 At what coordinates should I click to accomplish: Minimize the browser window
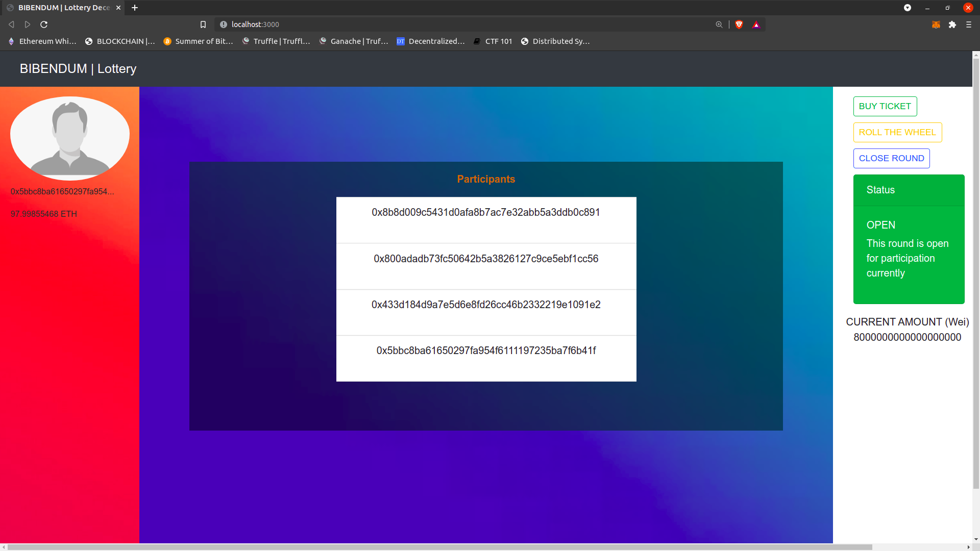(x=927, y=8)
